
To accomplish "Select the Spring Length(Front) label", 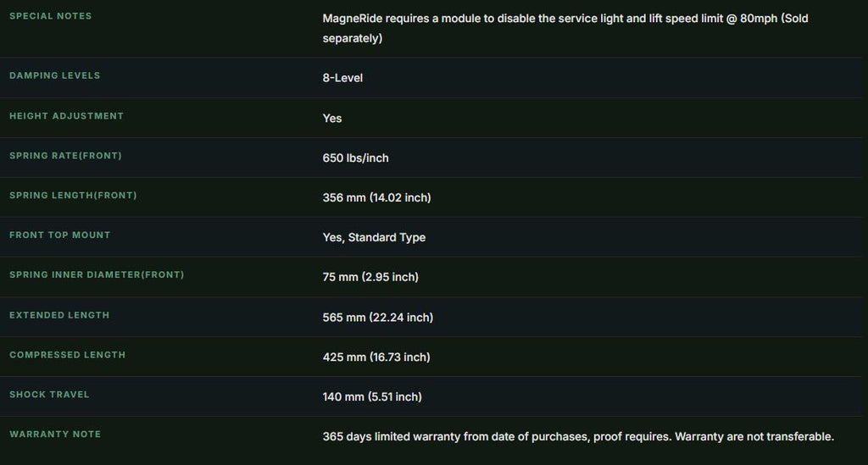I will pyautogui.click(x=73, y=195).
